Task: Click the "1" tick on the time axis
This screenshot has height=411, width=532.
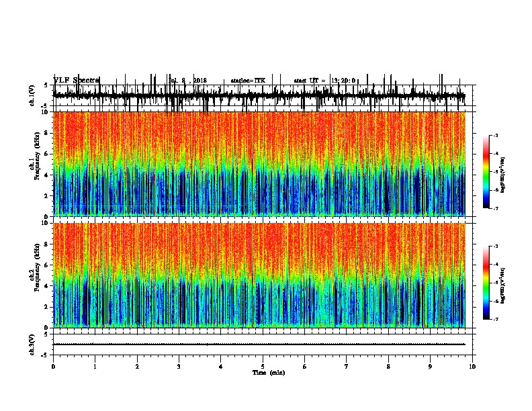Action: point(95,367)
